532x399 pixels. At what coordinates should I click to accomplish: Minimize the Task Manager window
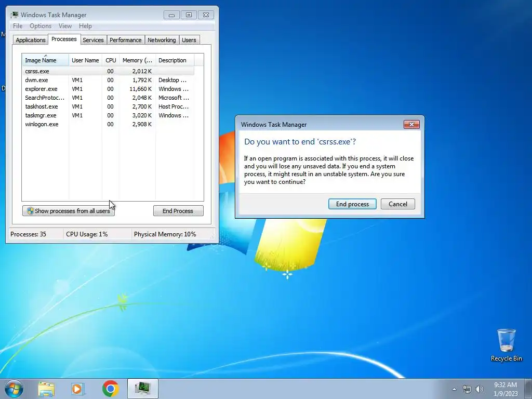coord(171,15)
